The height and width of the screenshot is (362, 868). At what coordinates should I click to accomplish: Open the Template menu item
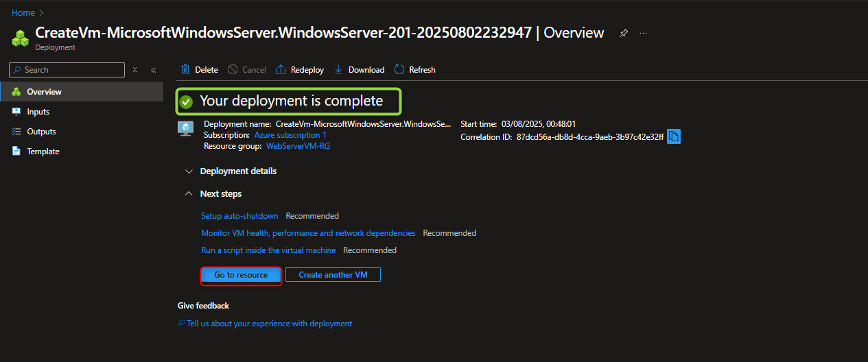click(x=82, y=152)
